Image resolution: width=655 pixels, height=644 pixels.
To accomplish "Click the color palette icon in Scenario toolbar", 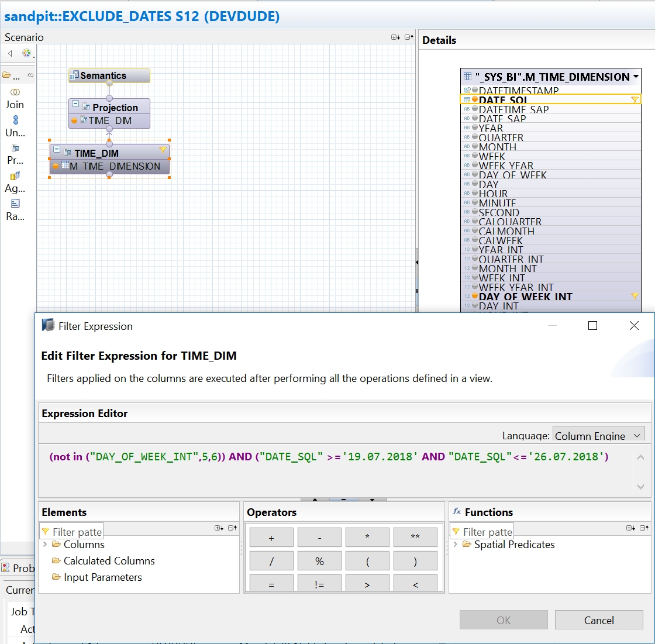I will pyautogui.click(x=26, y=53).
